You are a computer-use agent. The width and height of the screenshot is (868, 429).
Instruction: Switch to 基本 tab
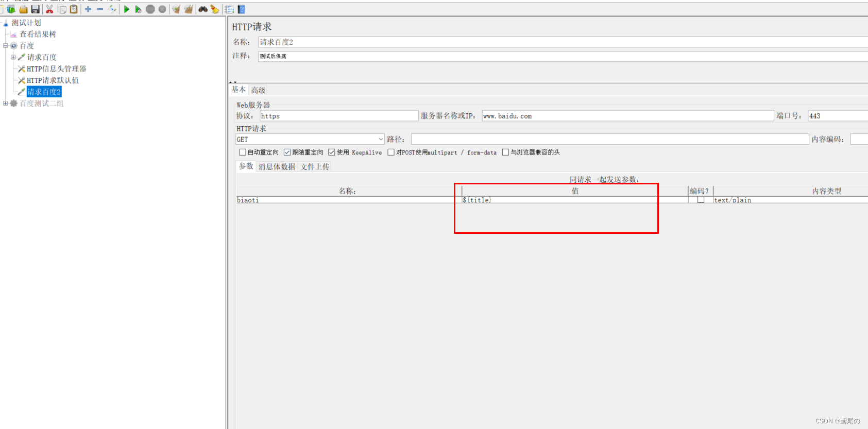(239, 90)
